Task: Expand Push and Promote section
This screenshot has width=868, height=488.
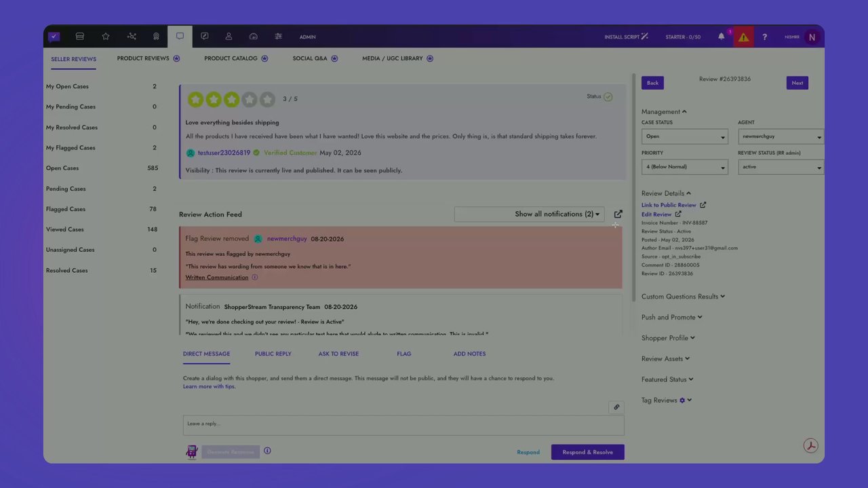Action: click(x=671, y=317)
